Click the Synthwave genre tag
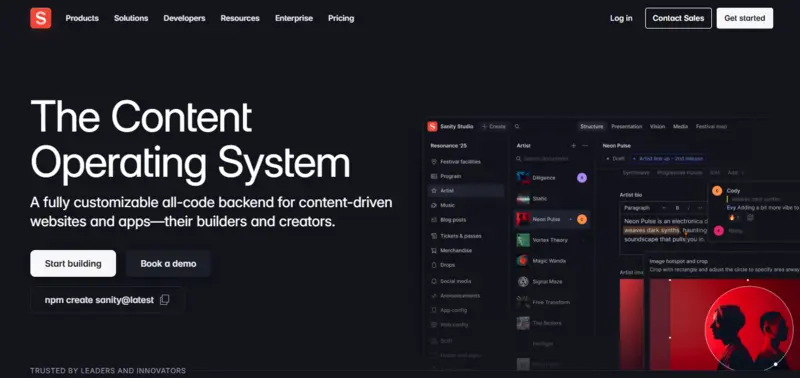800x378 pixels. pyautogui.click(x=636, y=173)
